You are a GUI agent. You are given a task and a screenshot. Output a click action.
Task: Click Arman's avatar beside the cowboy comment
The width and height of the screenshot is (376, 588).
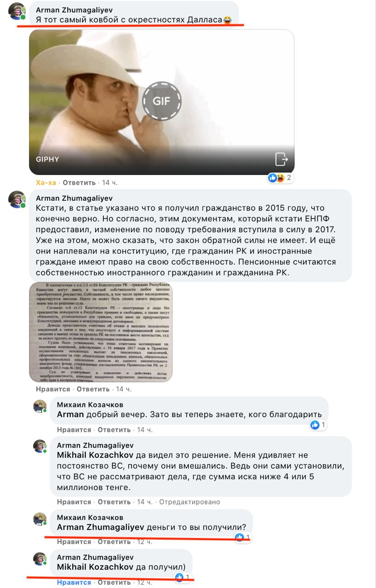(x=17, y=11)
